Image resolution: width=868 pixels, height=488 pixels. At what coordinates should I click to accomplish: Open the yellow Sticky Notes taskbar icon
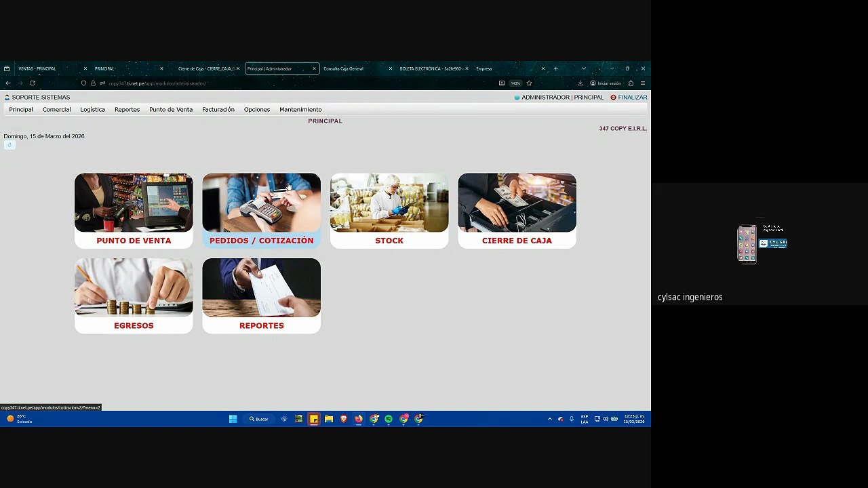[x=313, y=419]
